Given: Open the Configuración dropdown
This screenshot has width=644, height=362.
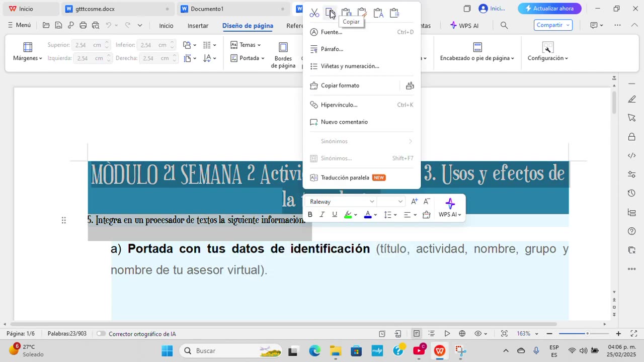Looking at the screenshot, I should click(x=547, y=52).
